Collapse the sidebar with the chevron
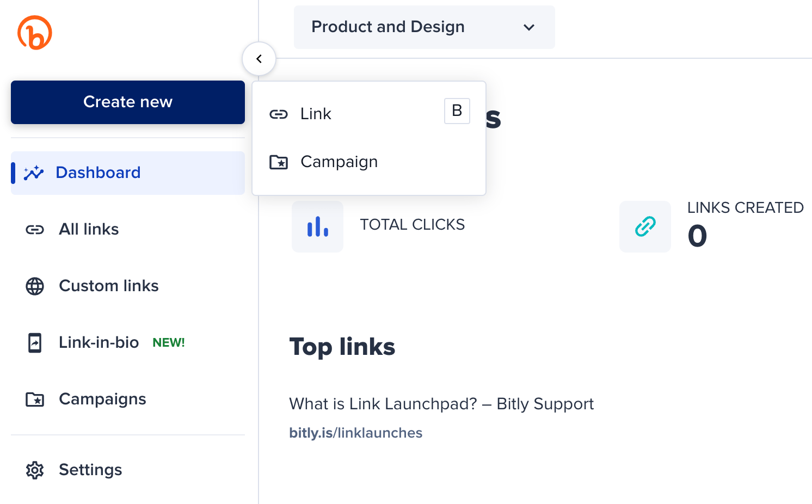812x504 pixels. coord(259,58)
